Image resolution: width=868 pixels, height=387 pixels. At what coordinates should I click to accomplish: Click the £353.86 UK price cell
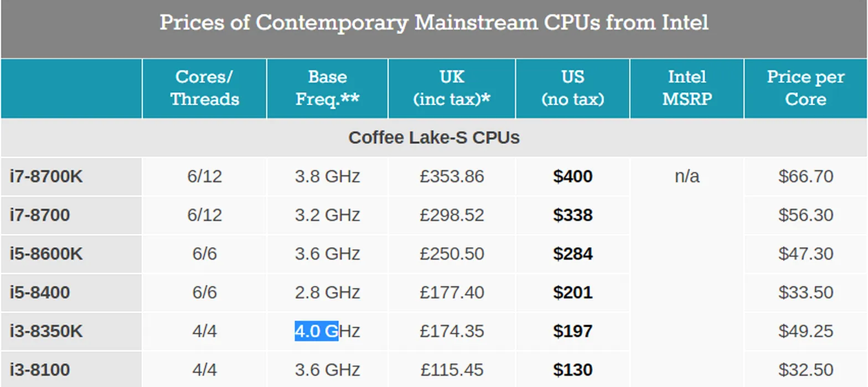pyautogui.click(x=452, y=176)
